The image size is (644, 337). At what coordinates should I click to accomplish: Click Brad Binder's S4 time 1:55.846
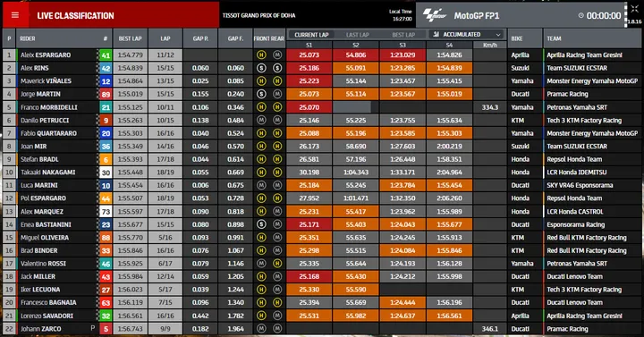[x=449, y=250]
